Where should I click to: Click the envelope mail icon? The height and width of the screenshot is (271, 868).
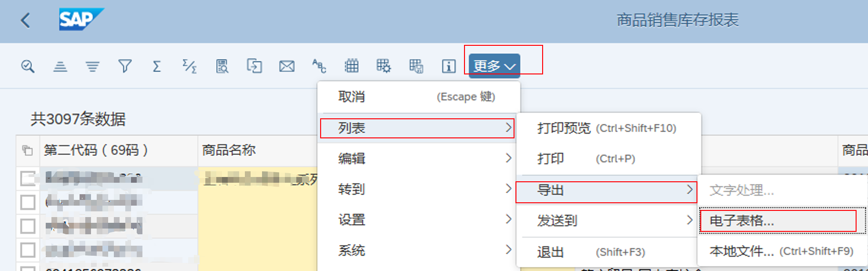tap(286, 66)
